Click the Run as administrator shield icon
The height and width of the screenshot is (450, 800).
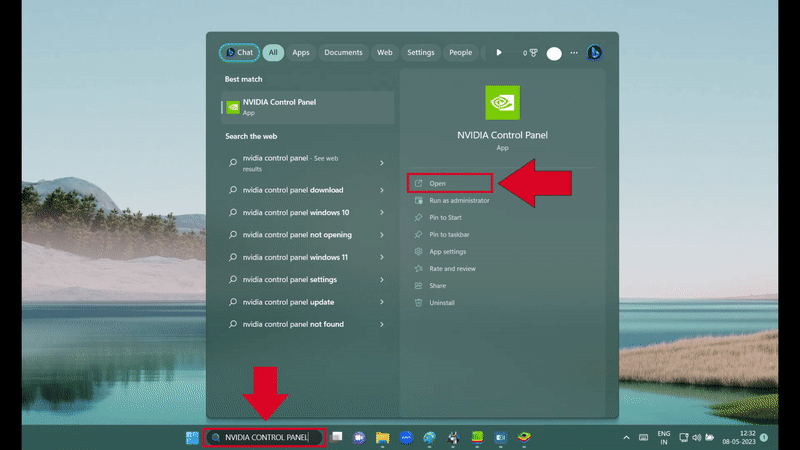pos(418,201)
